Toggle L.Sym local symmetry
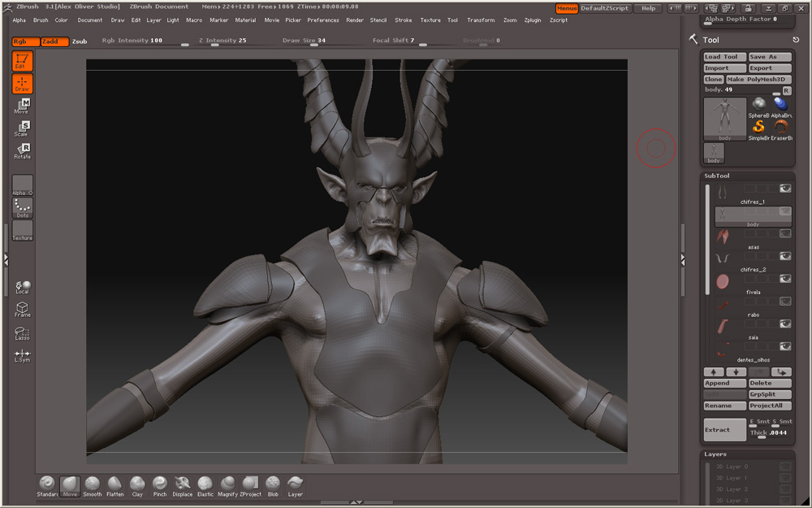Viewport: 812px width, 508px height. click(x=22, y=356)
